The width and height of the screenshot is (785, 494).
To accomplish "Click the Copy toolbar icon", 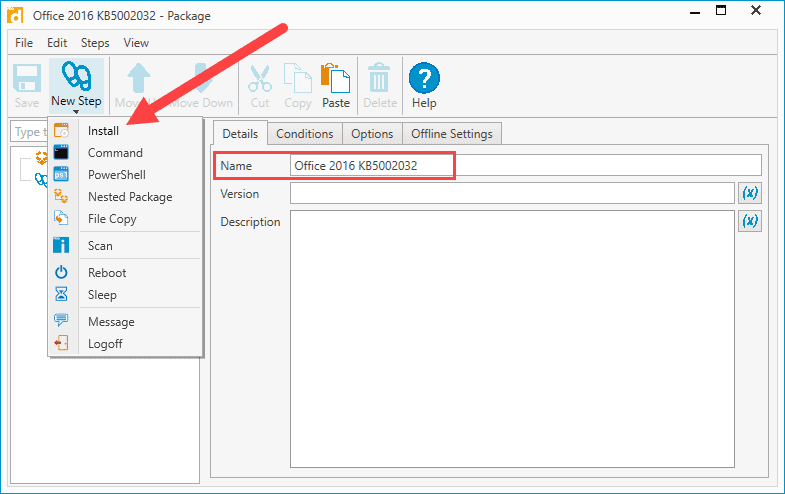I will 298,79.
